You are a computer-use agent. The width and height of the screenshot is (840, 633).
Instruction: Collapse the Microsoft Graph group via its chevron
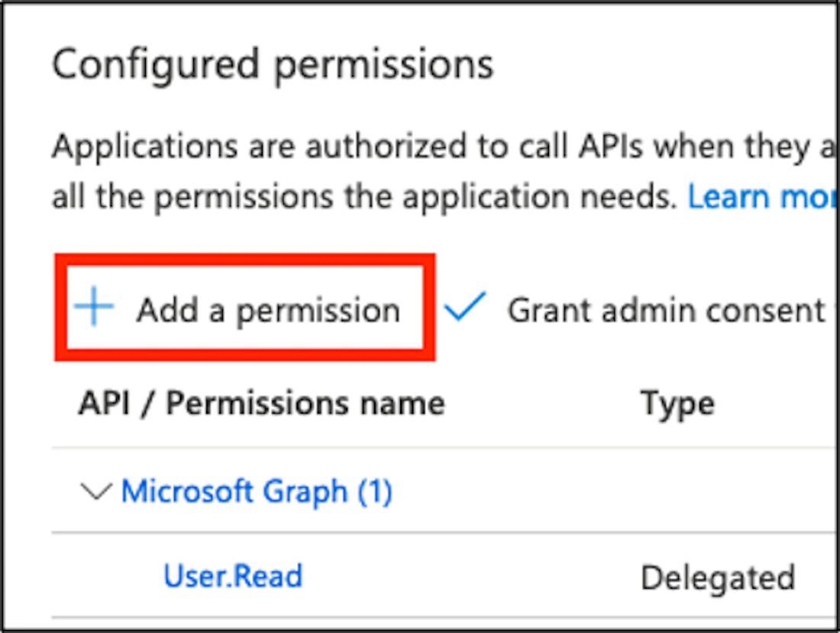(x=95, y=491)
